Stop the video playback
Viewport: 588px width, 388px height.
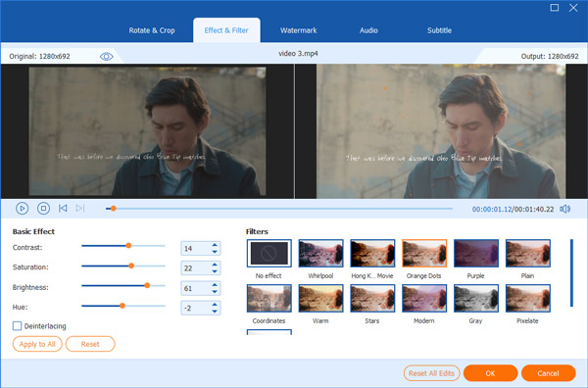click(x=43, y=208)
